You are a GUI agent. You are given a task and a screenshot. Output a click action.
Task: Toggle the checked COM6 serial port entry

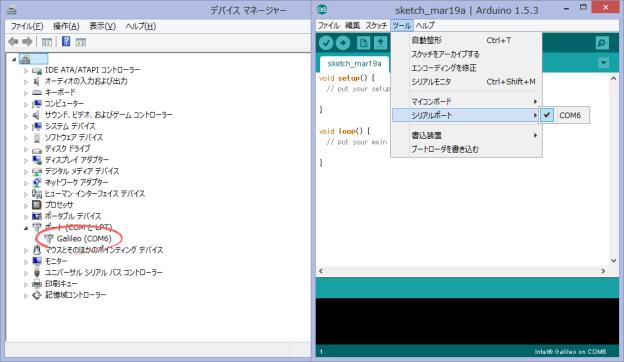click(564, 115)
